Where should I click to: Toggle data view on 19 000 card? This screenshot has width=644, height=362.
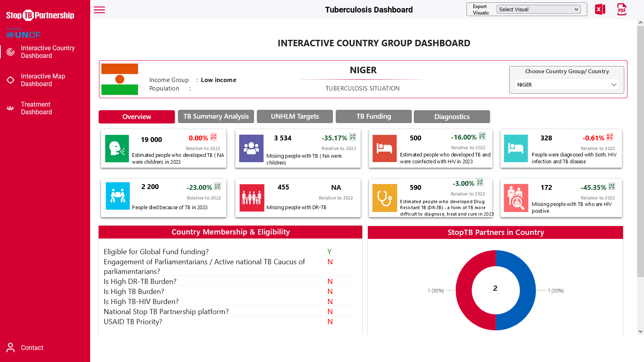coord(214,137)
